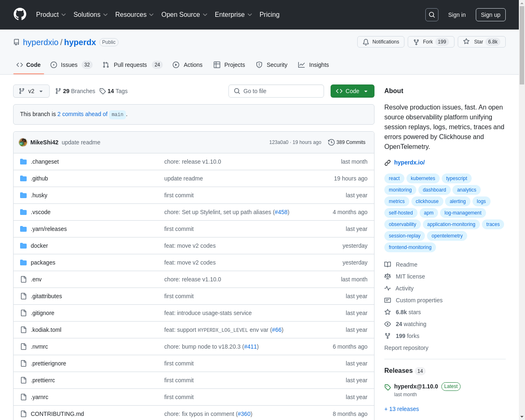Switch to the Pull requests tab

click(132, 65)
